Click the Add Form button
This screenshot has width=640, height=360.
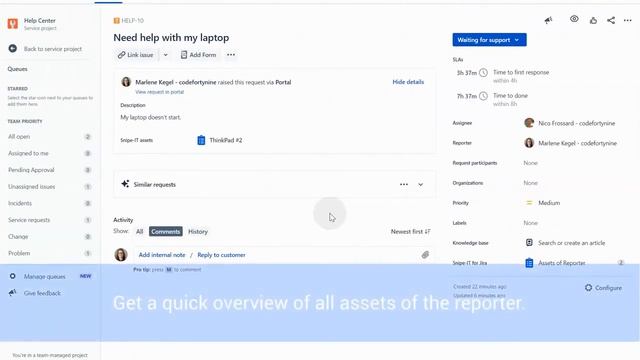[x=198, y=55]
